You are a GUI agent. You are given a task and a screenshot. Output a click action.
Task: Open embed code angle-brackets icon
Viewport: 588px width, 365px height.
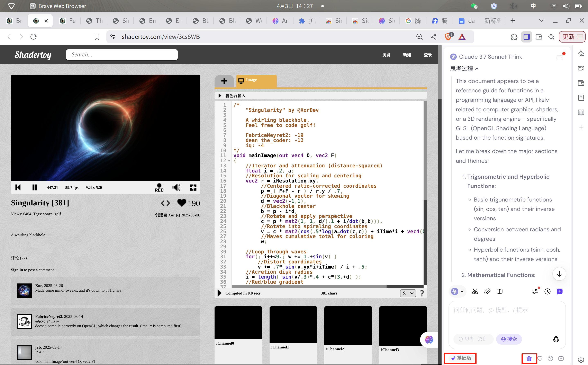point(165,203)
